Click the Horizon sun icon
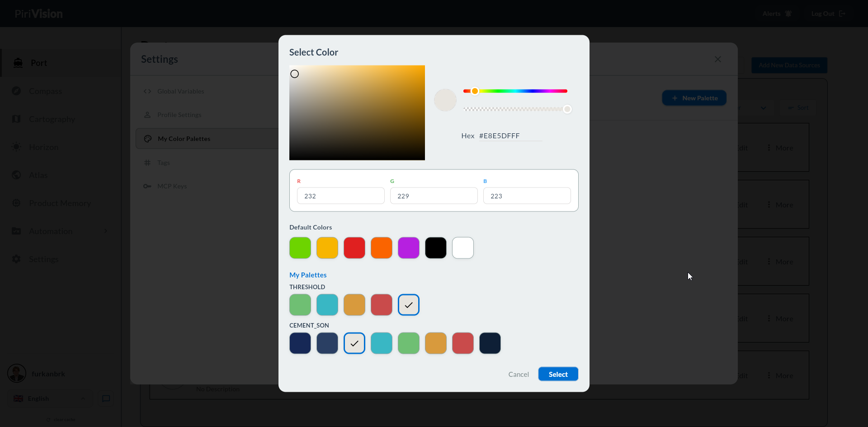The image size is (868, 427). click(16, 147)
